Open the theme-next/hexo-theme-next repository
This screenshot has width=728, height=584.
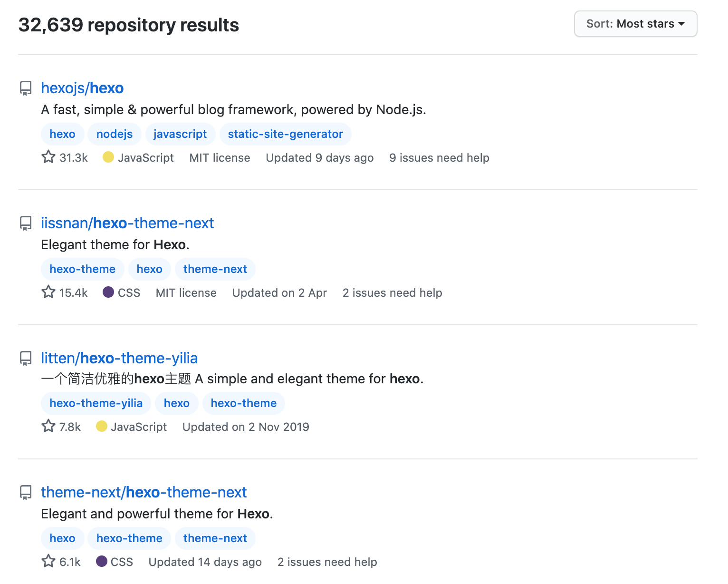click(144, 492)
